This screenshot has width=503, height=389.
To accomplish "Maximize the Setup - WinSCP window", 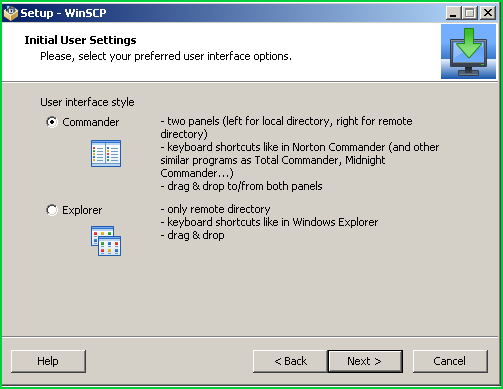I will pos(470,13).
